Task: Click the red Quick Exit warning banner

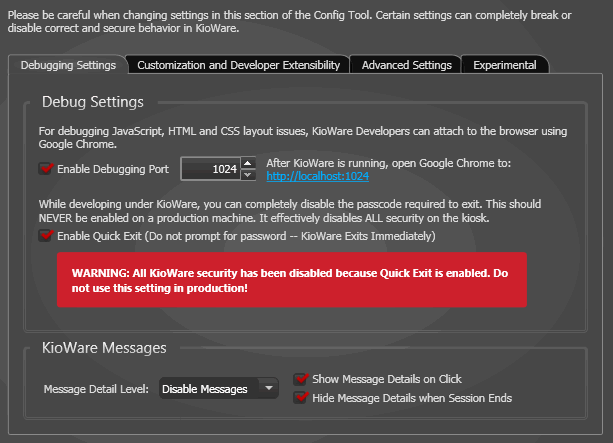Action: point(292,280)
